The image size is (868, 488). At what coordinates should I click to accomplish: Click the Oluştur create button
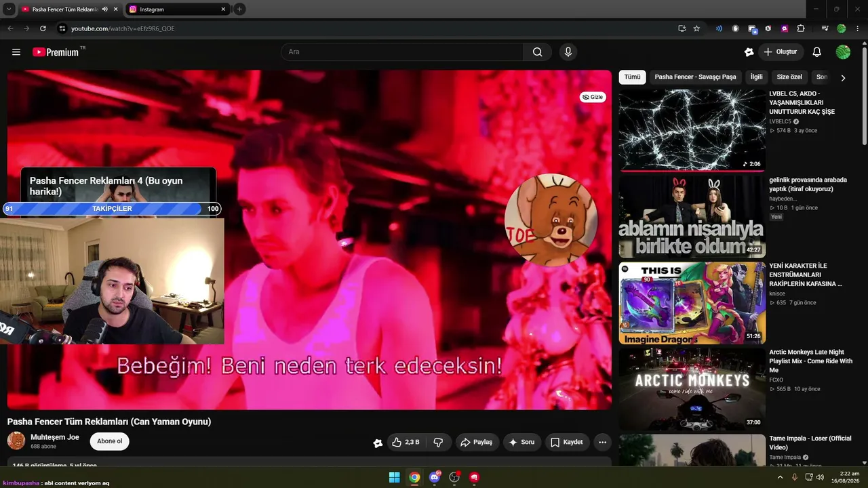coord(781,52)
